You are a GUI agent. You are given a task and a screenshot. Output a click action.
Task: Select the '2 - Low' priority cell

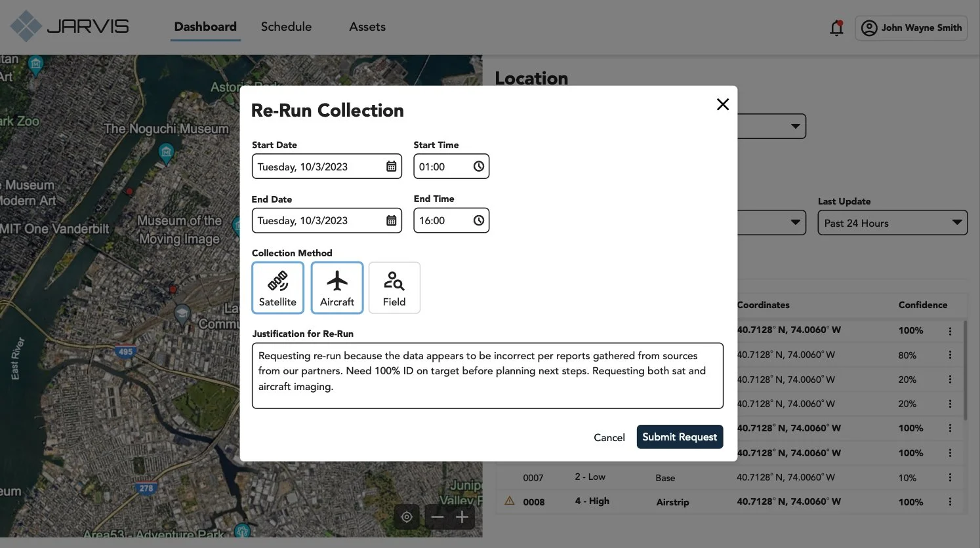click(590, 477)
